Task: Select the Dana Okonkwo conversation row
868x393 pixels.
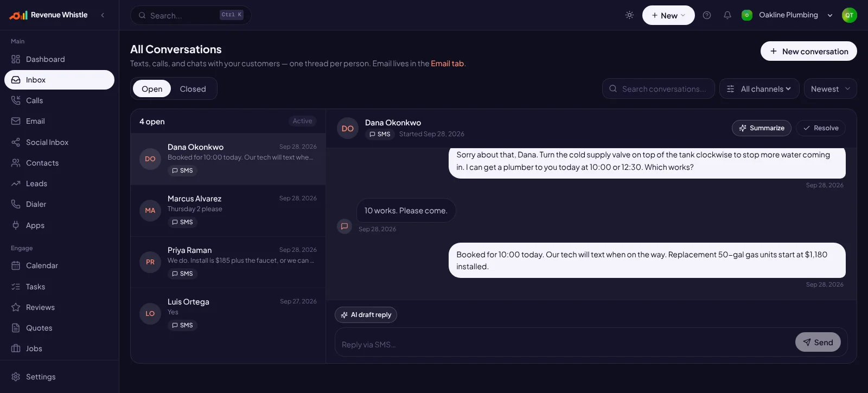Action: pos(228,159)
